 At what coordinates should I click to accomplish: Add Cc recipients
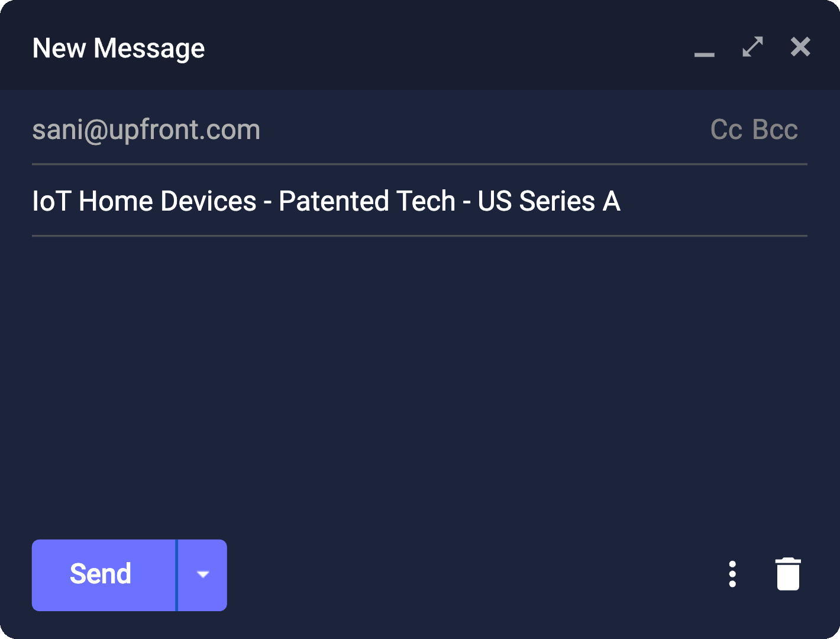coord(726,130)
